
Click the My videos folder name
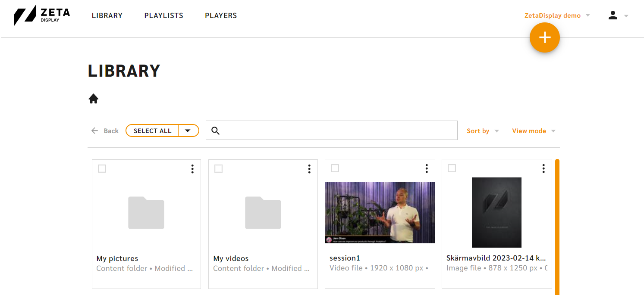pos(231,258)
